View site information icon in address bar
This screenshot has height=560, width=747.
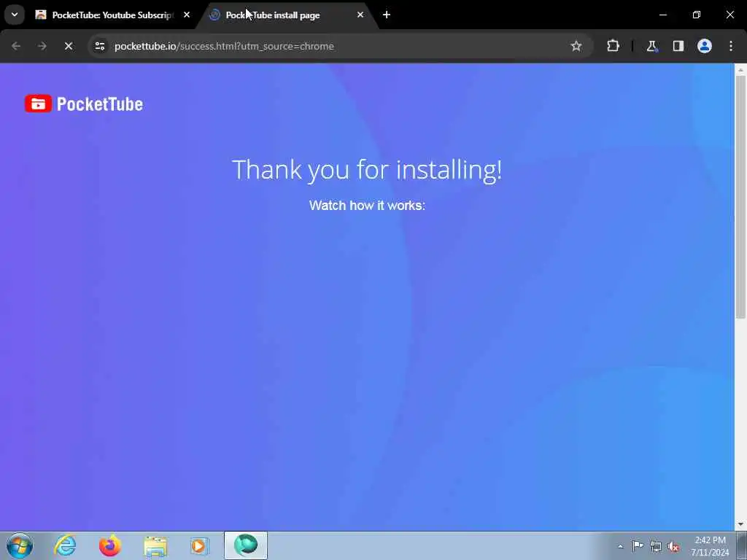99,46
